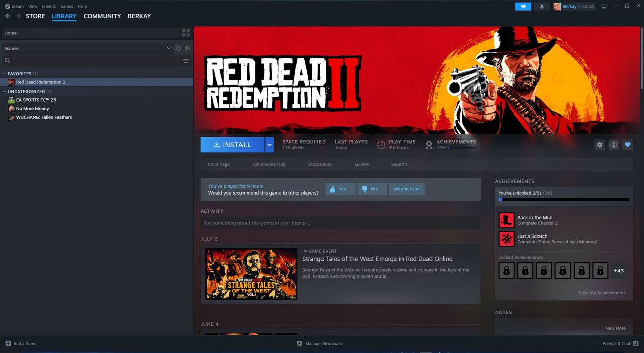Image resolution: width=644 pixels, height=353 pixels.
Task: Open Strange Tales of the West thumbnail
Action: pyautogui.click(x=251, y=274)
